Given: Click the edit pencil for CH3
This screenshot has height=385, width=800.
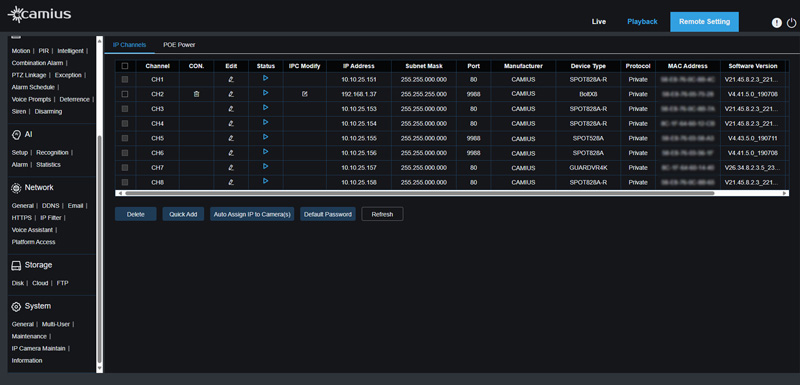Looking at the screenshot, I should [x=231, y=109].
